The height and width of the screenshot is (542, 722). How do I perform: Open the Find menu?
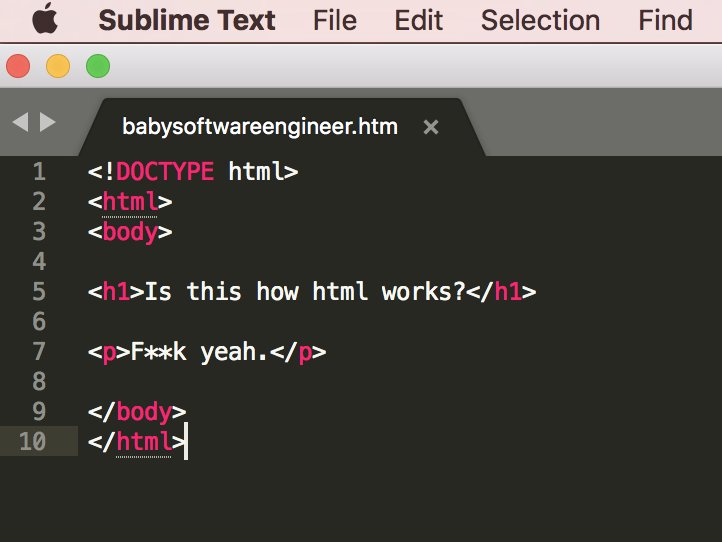[665, 20]
